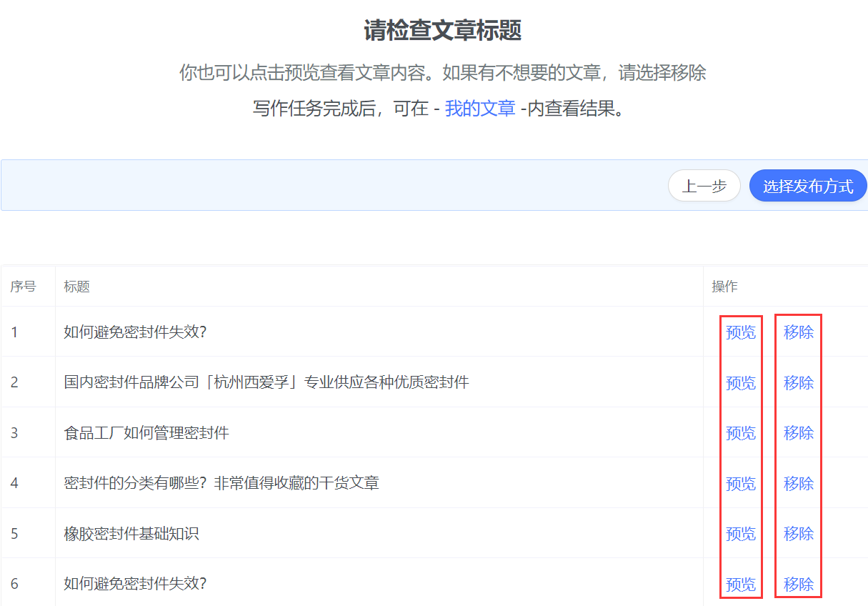
Task: Click the 操作 column header
Action: (x=724, y=287)
